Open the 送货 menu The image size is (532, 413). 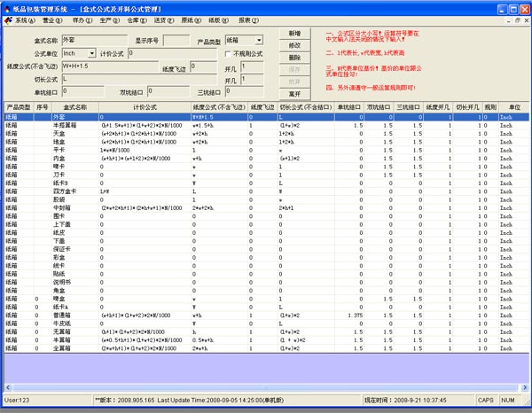click(164, 20)
